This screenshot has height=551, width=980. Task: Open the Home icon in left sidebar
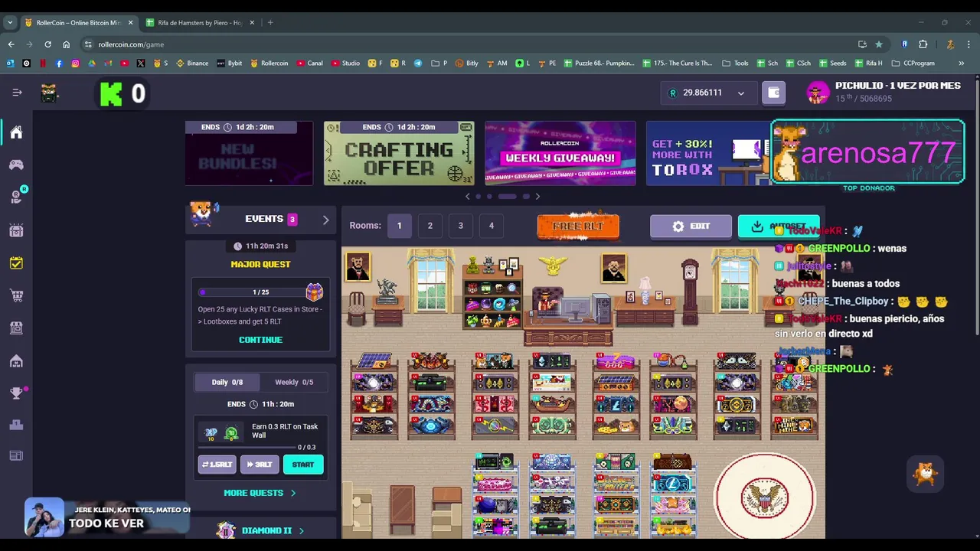pos(16,132)
